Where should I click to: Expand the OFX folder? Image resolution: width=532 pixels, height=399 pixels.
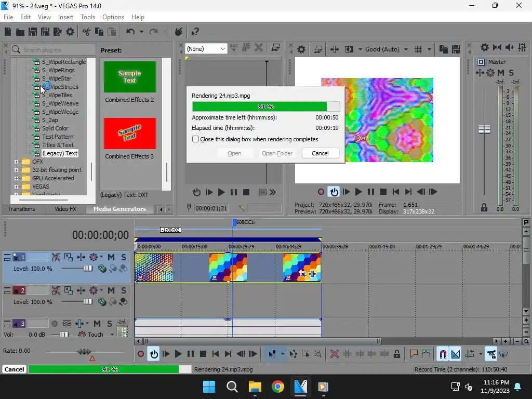[x=16, y=162]
